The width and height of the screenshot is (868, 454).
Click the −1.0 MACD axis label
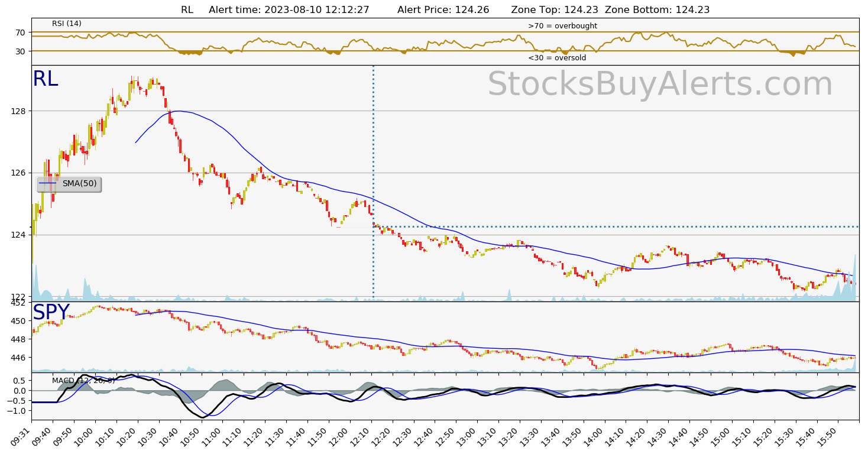(18, 411)
